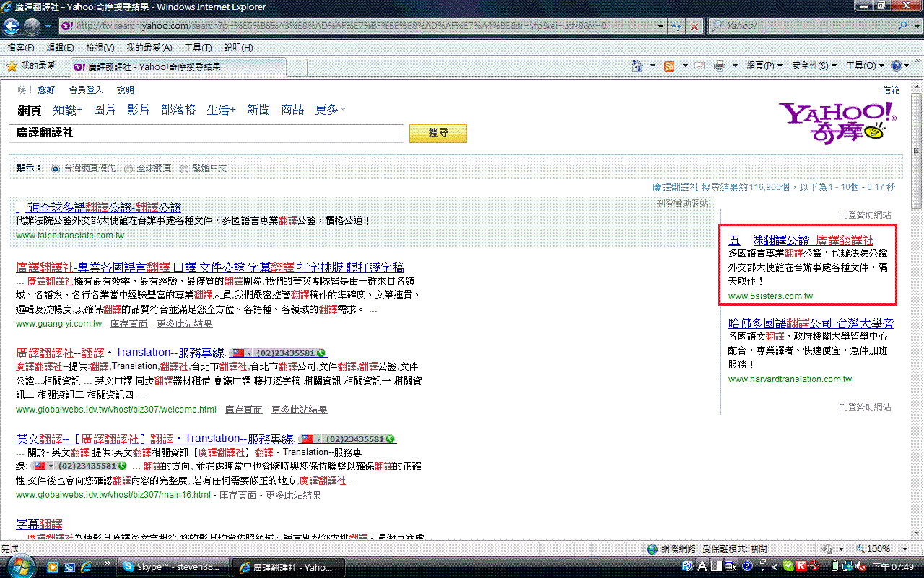Open Favorites star panel (我的最愛)
924x578 pixels.
(31, 66)
